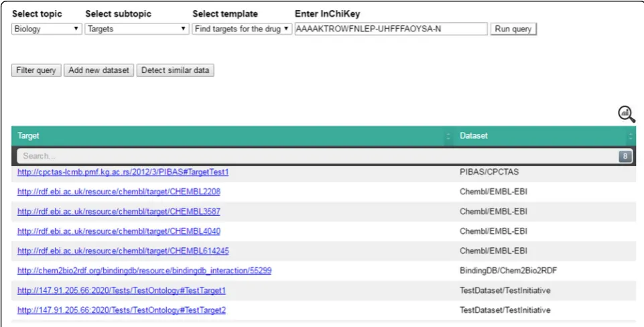The height and width of the screenshot is (327, 644).
Task: Select the PIBAS/CPCTAS dataset cell
Action: 489,172
